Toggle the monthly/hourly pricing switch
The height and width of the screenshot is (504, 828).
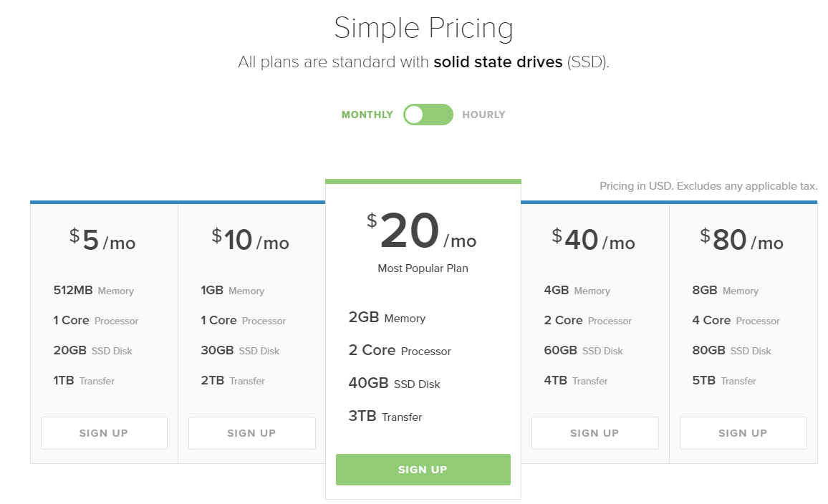click(428, 115)
